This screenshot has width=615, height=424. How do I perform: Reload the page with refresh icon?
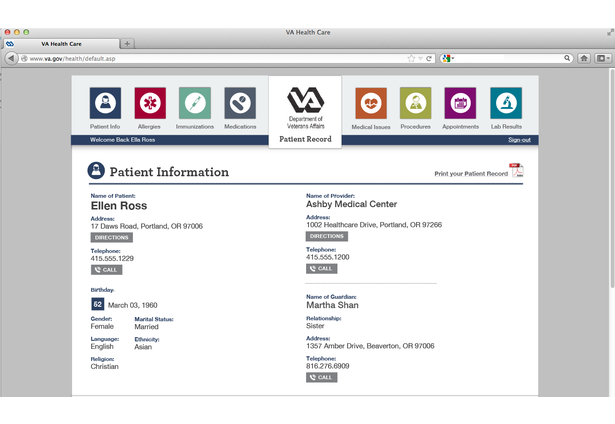tap(429, 58)
